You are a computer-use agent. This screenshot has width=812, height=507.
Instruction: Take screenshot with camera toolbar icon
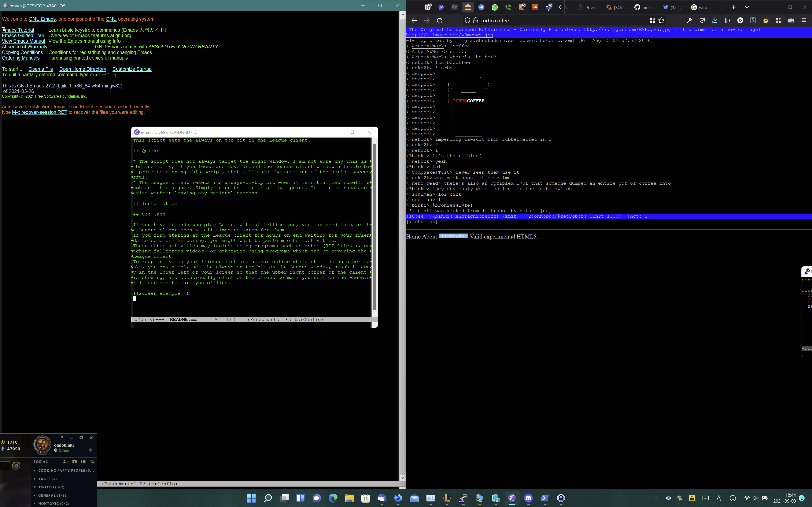pyautogui.click(x=791, y=20)
